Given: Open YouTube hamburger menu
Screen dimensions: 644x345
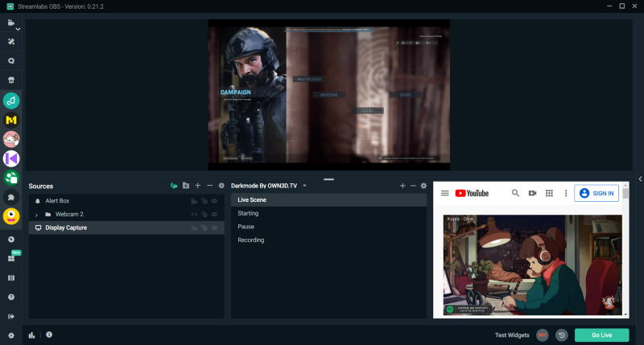Looking at the screenshot, I should [445, 193].
